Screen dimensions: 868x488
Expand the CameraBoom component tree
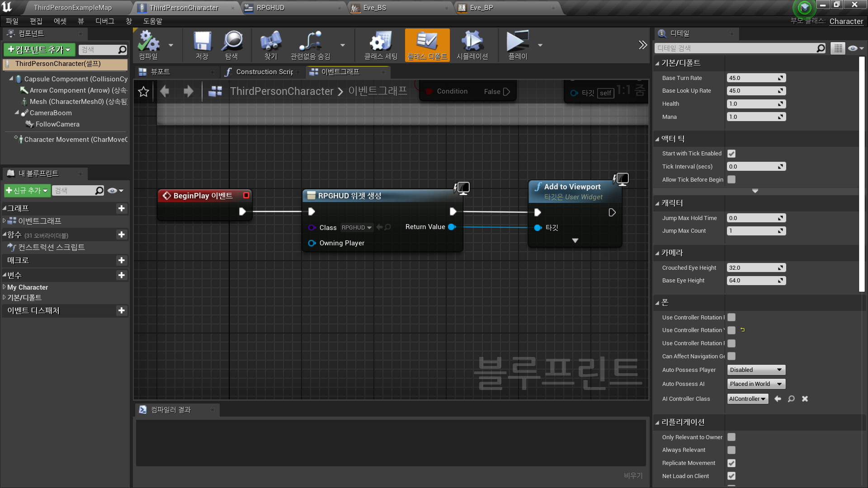pyautogui.click(x=17, y=113)
